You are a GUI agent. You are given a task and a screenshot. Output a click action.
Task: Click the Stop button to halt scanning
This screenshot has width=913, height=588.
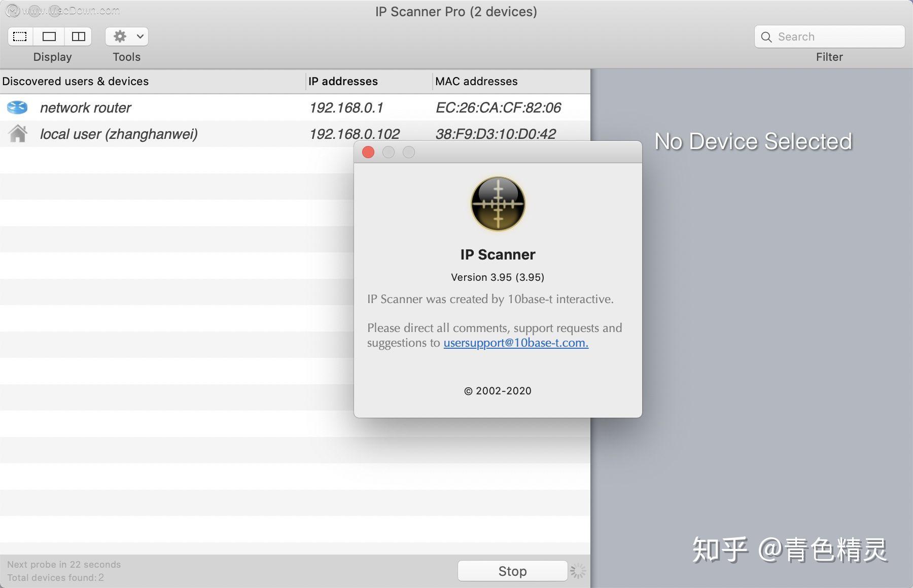tap(512, 570)
